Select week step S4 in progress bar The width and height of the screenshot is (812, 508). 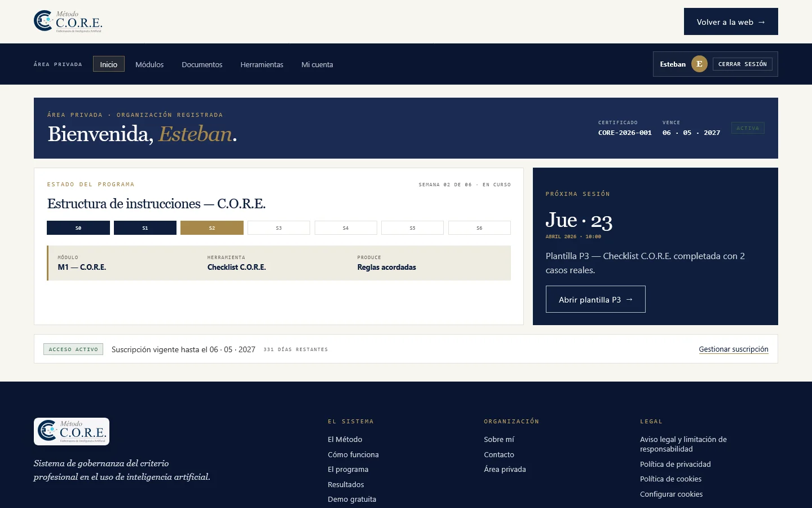coord(346,228)
